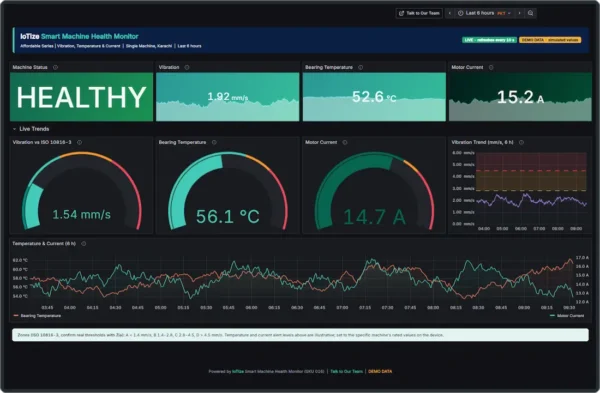Image resolution: width=600 pixels, height=393 pixels.
Task: Click the info icon beside the Bearing Temperature gauge title
Action: coord(214,142)
